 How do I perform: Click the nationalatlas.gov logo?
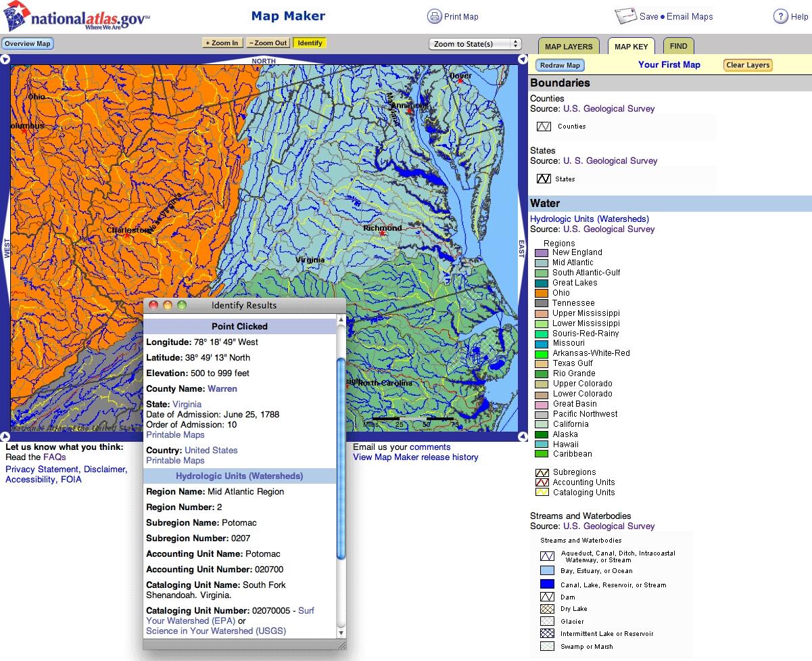click(x=76, y=16)
